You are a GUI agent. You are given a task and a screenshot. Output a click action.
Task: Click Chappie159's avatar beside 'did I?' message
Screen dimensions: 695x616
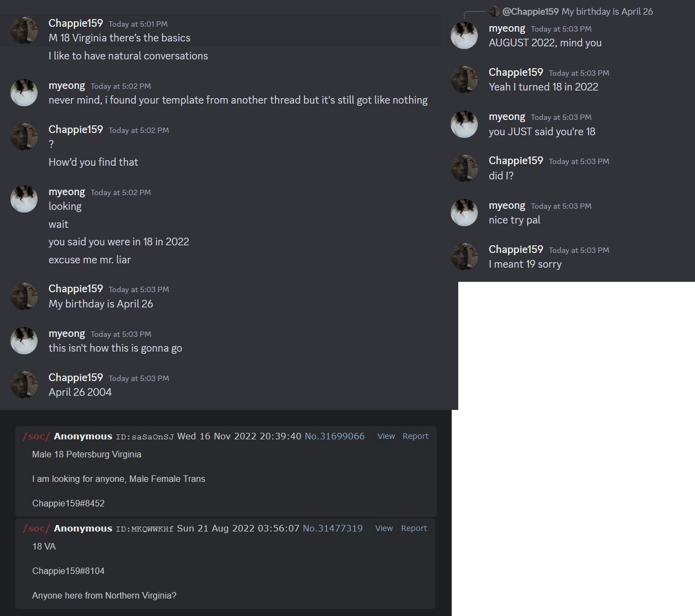464,168
